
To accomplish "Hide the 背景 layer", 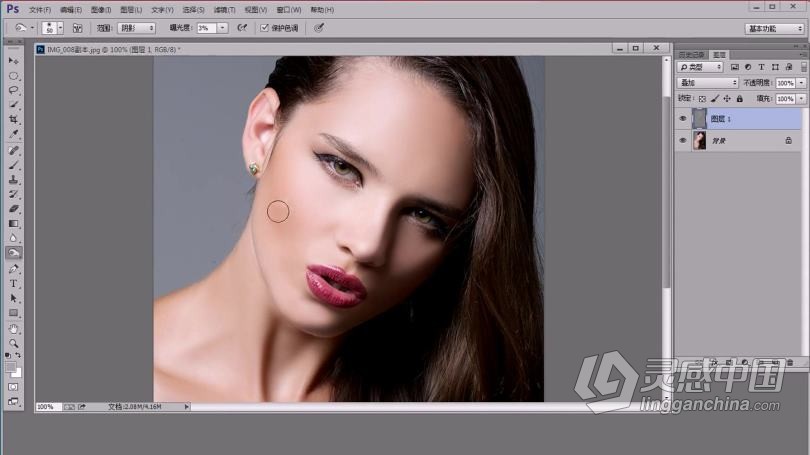I will pyautogui.click(x=682, y=140).
